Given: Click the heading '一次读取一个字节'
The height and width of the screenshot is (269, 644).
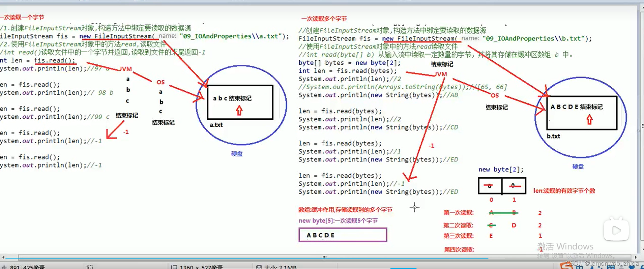Looking at the screenshot, I should click(22, 17).
